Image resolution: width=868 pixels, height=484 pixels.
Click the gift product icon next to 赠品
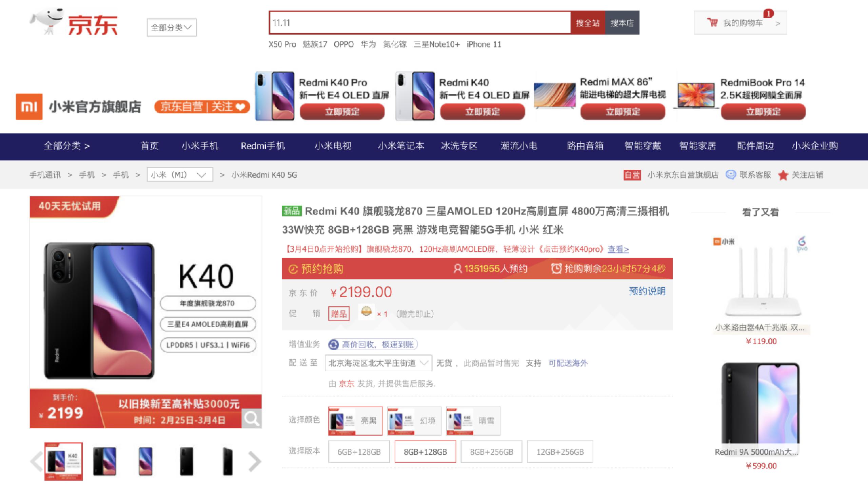click(366, 312)
